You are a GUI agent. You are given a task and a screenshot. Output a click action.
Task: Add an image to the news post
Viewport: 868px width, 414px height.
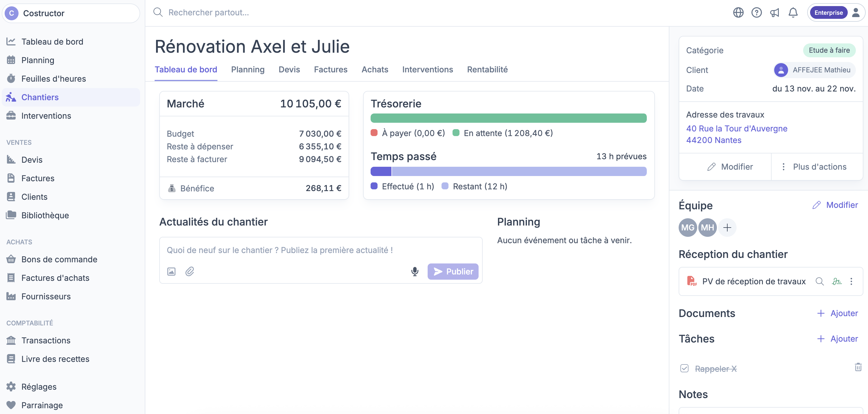(171, 272)
